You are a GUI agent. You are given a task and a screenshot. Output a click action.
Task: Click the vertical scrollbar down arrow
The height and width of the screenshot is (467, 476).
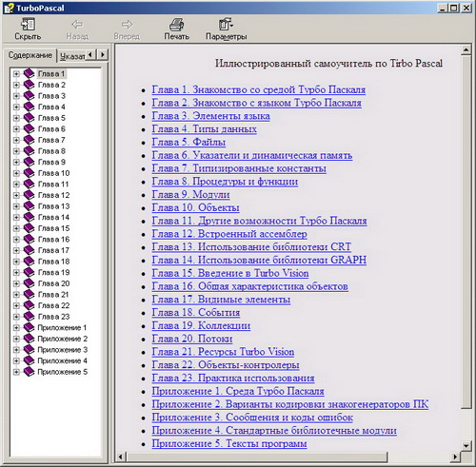point(466,445)
